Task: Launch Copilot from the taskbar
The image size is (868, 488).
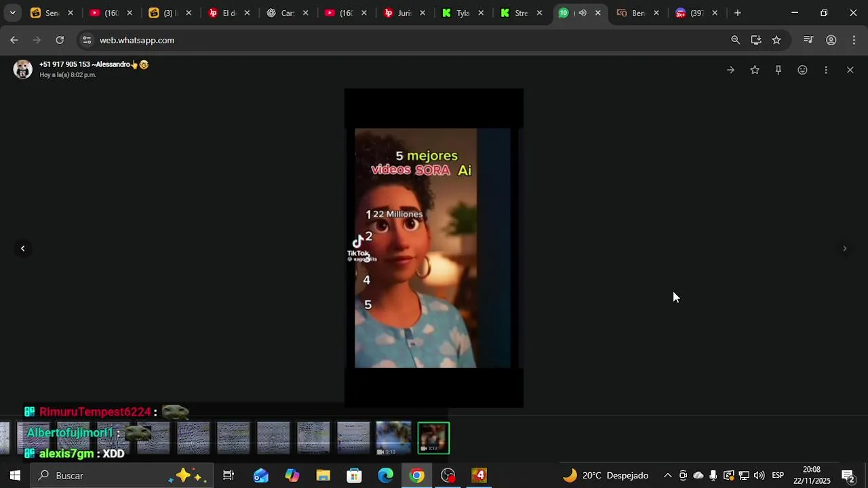Action: pos(292,476)
